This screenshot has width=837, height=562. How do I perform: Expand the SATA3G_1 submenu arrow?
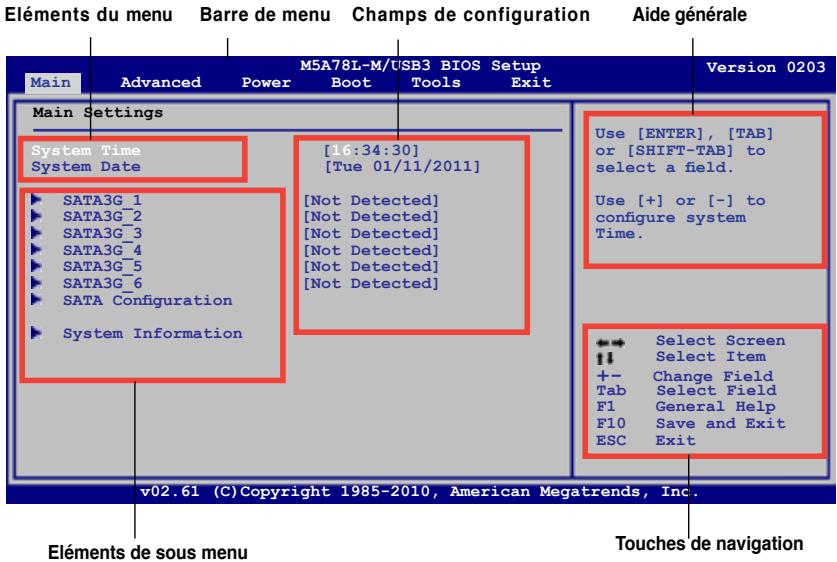(36, 200)
